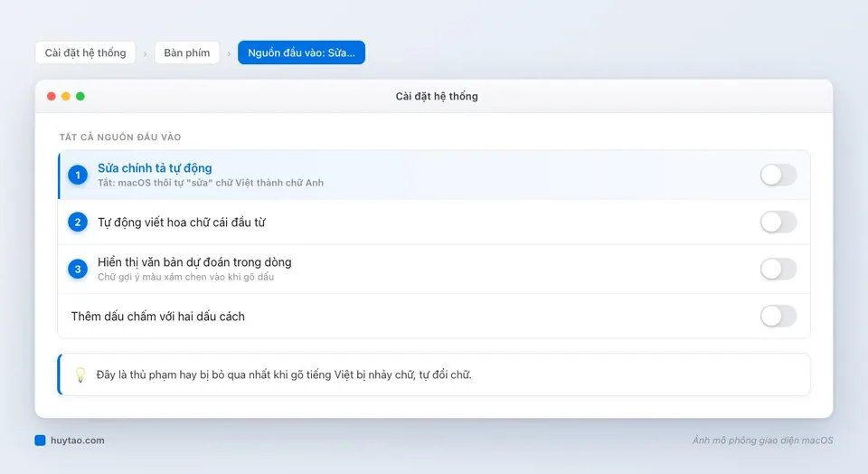
Task: Select Thêm dấu chấm với hai dấu cách label
Action: click(157, 317)
